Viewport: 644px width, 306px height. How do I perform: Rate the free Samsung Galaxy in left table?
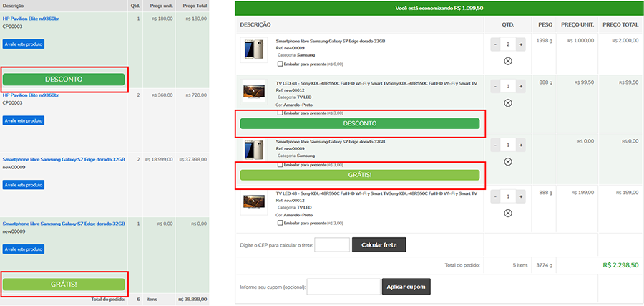coord(24,249)
